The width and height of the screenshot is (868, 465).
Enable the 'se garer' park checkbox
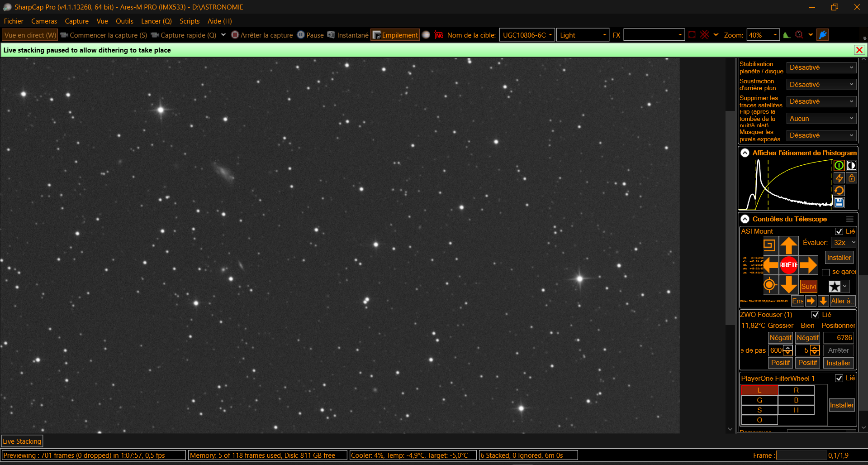(x=825, y=272)
